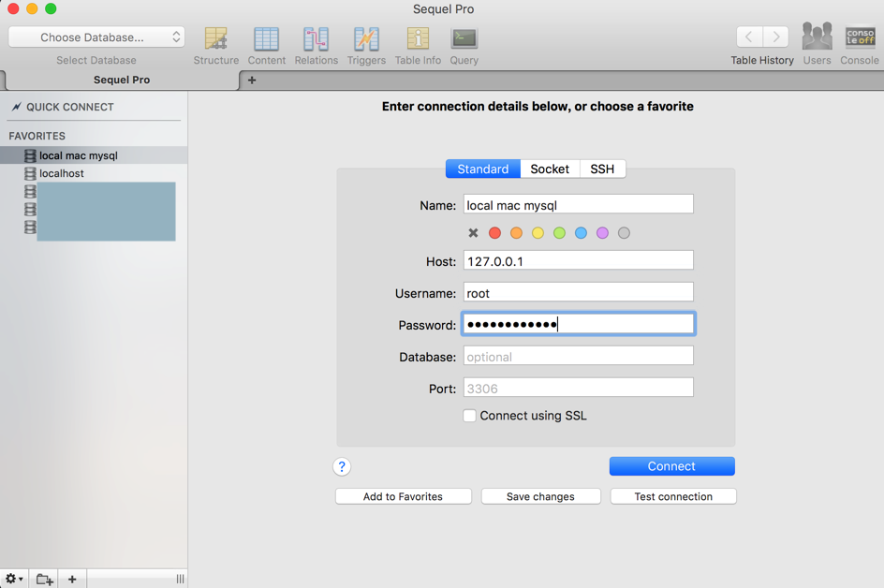Select localhost favorite
Image resolution: width=884 pixels, height=588 pixels.
click(x=94, y=173)
